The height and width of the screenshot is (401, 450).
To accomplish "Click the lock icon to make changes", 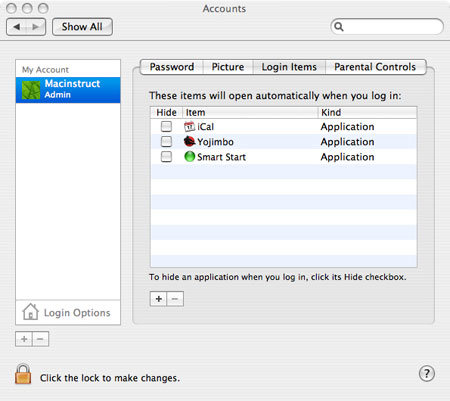I will (23, 374).
